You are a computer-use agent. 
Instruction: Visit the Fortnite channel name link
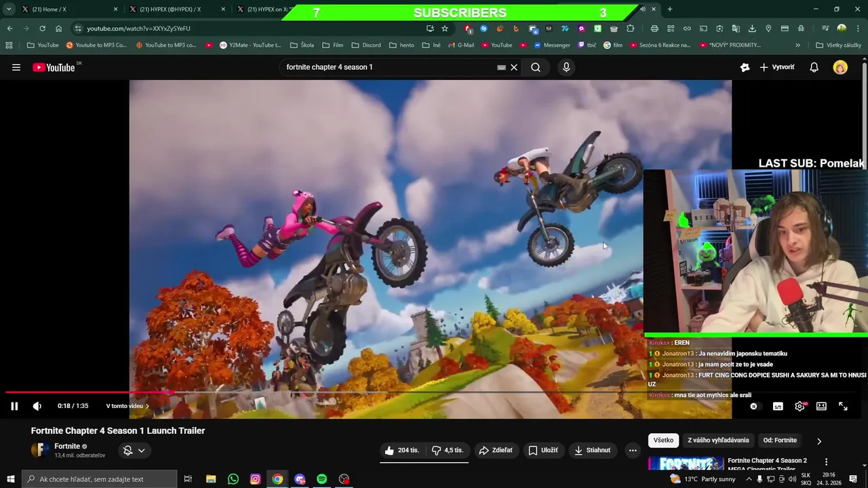point(67,446)
